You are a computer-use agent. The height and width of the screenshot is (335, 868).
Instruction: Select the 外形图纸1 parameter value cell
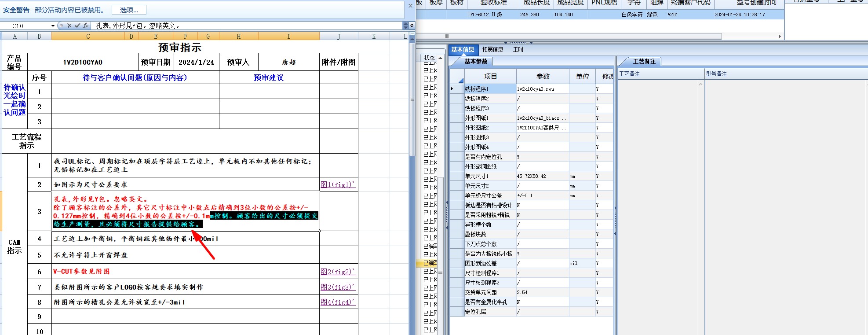(x=543, y=118)
